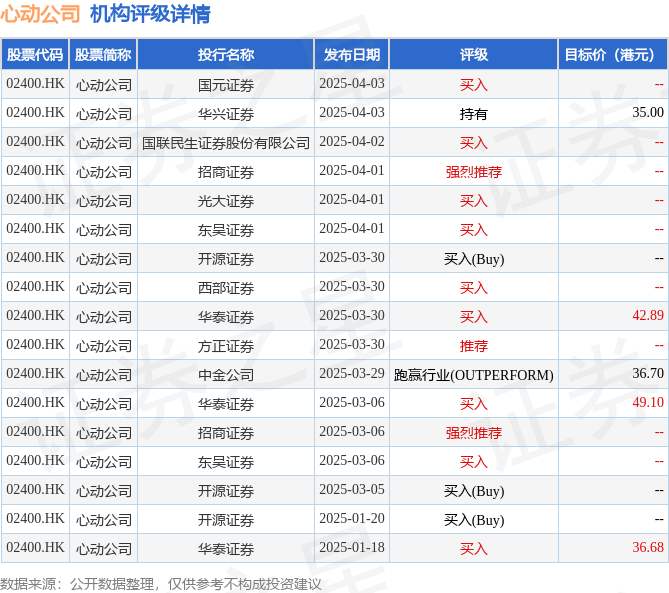Click the 光大证券 cell
This screenshot has height=593, width=669.
[x=226, y=201]
